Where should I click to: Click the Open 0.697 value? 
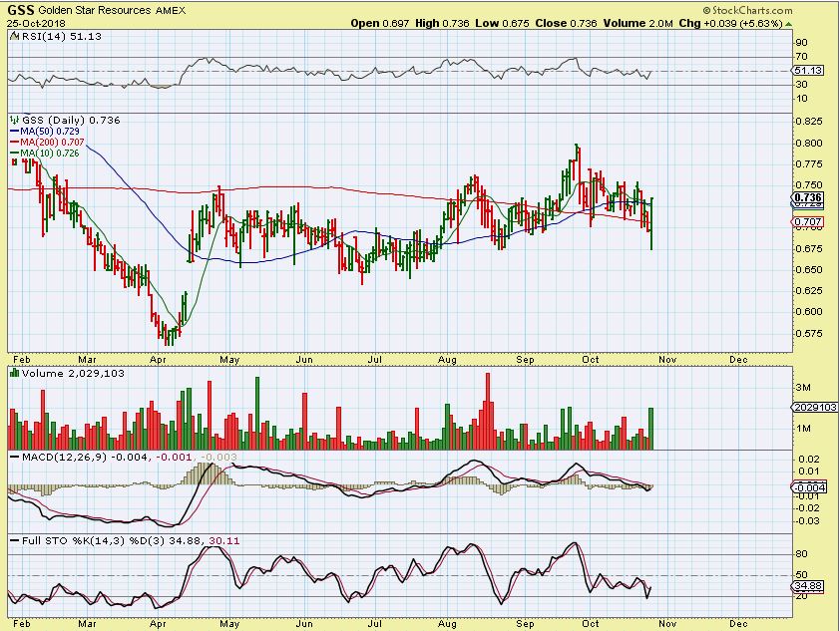[x=380, y=24]
